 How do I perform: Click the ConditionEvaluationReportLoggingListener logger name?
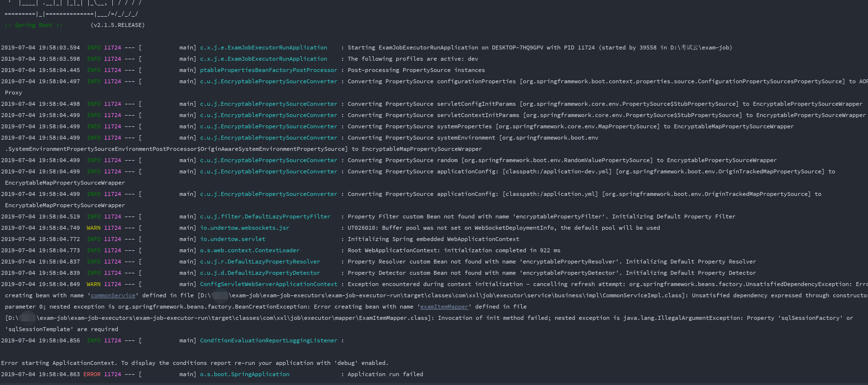click(268, 340)
